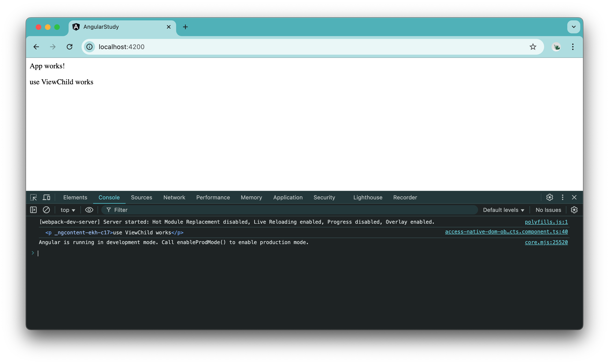Viewport: 609px width, 364px height.
Task: Create a live expression with the eye icon
Action: pos(89,210)
